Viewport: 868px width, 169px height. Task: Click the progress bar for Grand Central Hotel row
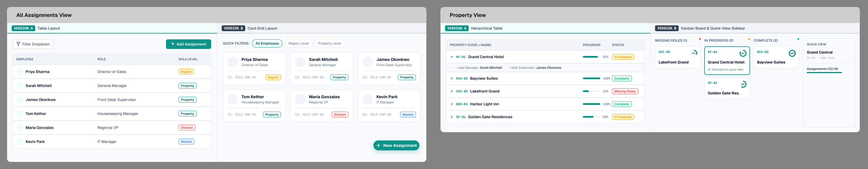[591, 57]
